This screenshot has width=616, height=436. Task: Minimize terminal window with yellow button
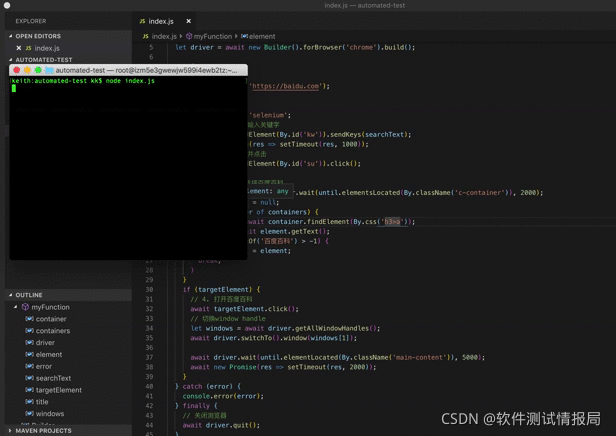pos(27,70)
